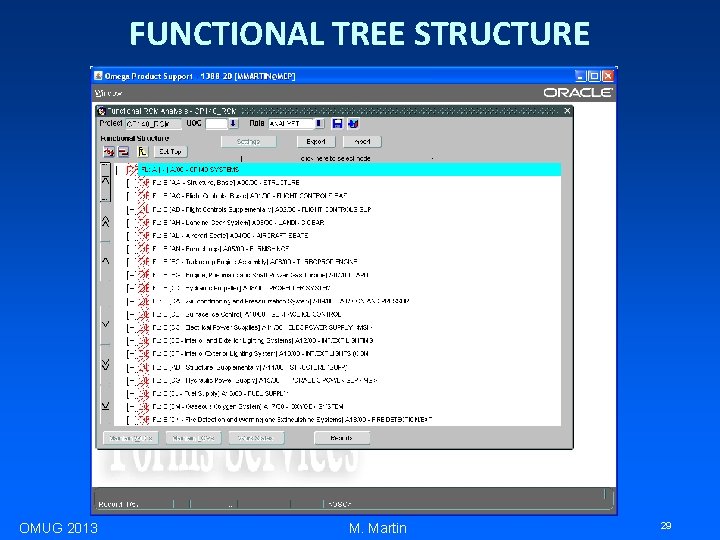Click the jump-to-last arrow in tree navigator
The width and height of the screenshot is (720, 540).
click(x=105, y=406)
